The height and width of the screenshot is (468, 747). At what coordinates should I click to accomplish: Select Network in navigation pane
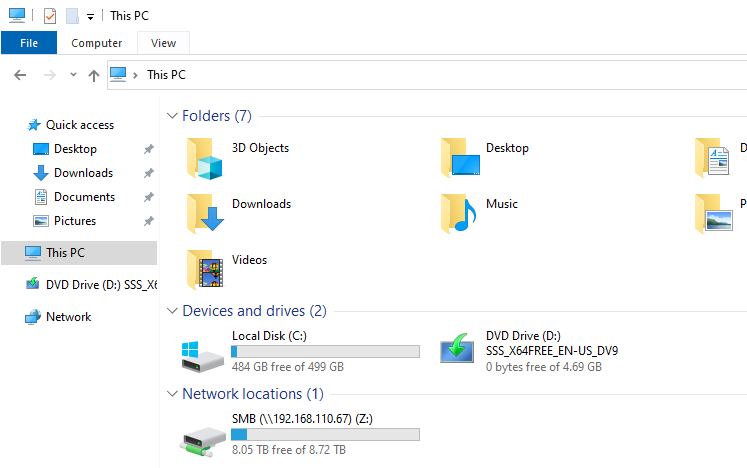click(68, 317)
